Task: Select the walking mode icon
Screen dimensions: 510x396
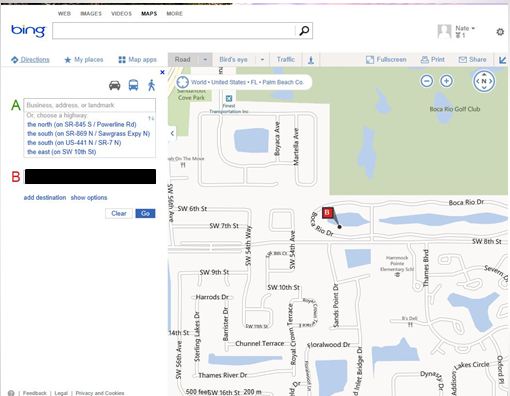Action: [x=151, y=85]
